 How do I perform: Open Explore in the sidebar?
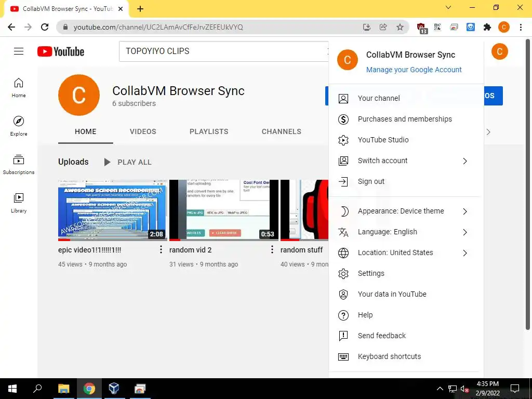pyautogui.click(x=19, y=126)
